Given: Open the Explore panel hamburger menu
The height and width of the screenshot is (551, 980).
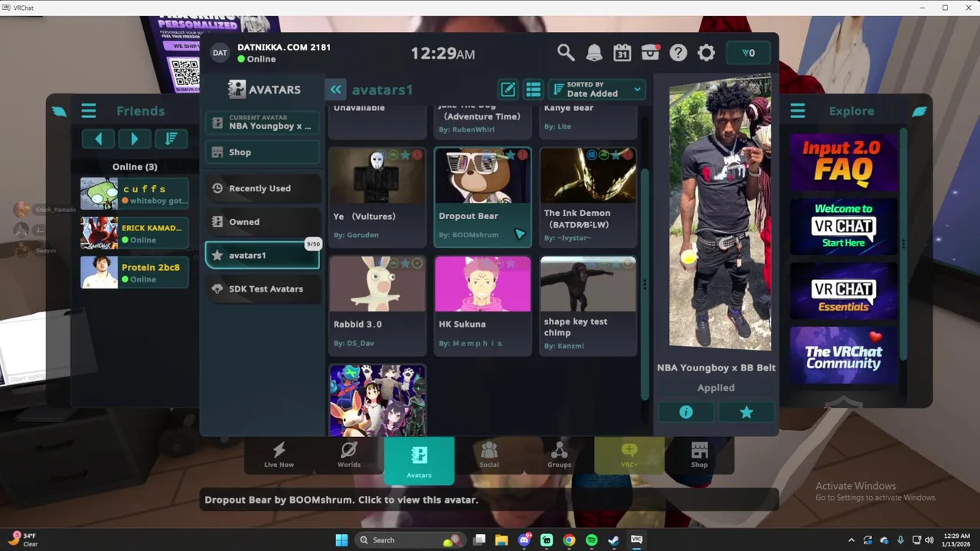Looking at the screenshot, I should coord(798,111).
